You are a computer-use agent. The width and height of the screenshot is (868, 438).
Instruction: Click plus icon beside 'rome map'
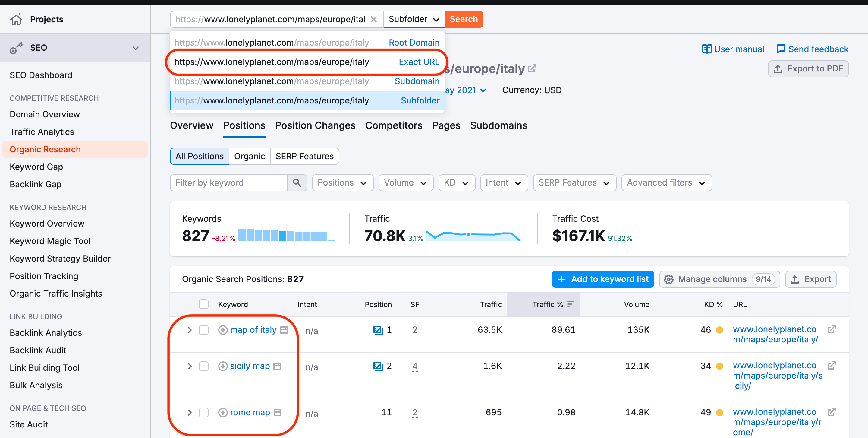click(223, 413)
